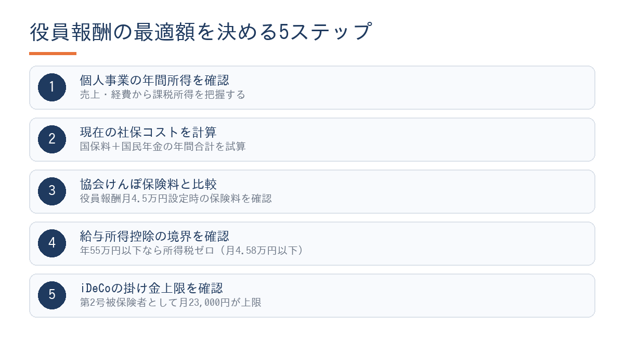Select subtitle 役員報酬月4.5万円設定時の保険料を確認
The image size is (624, 364).
tap(176, 199)
